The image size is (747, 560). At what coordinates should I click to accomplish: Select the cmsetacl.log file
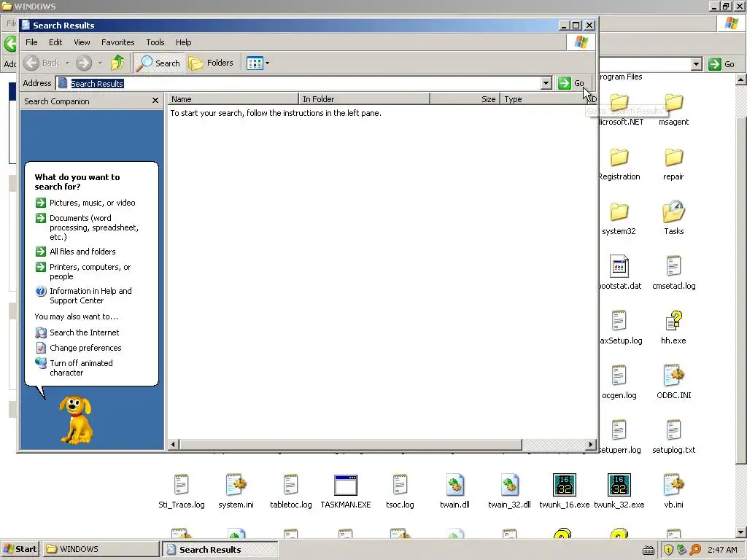tap(673, 273)
